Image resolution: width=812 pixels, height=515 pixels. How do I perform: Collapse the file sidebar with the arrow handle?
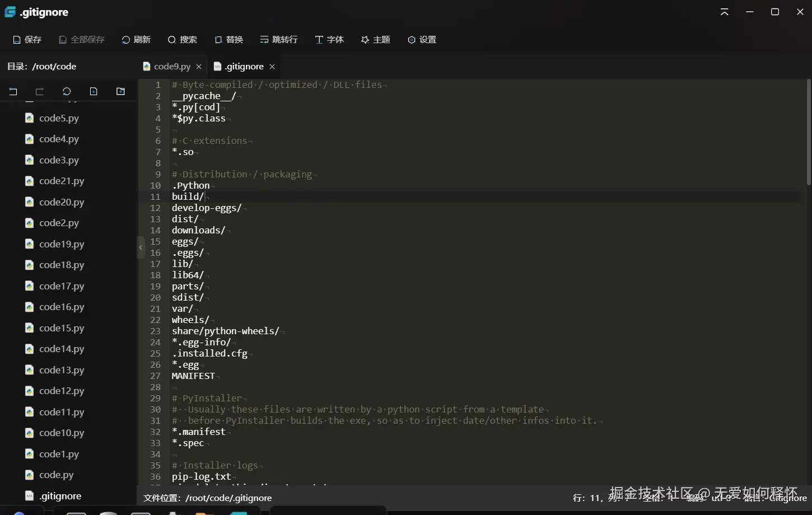(141, 247)
